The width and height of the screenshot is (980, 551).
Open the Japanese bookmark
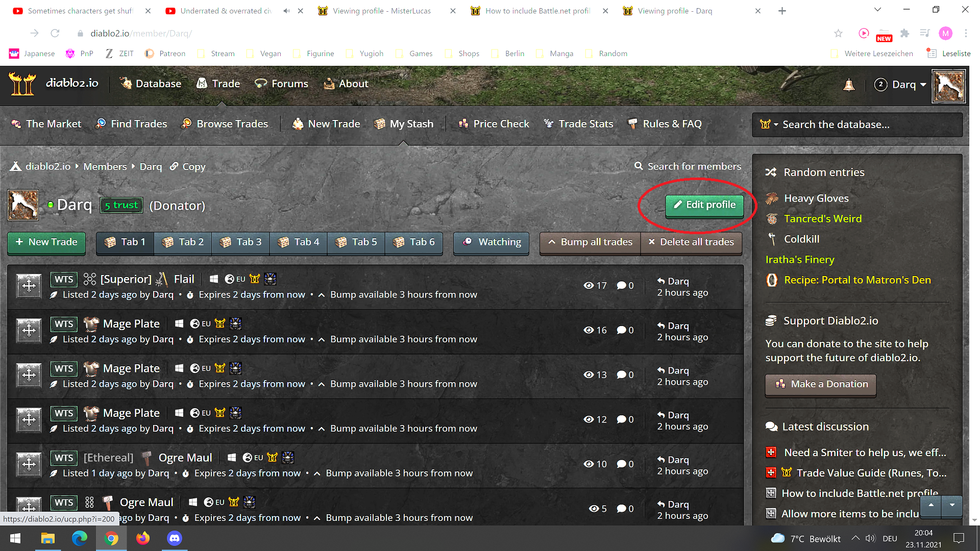click(32, 54)
